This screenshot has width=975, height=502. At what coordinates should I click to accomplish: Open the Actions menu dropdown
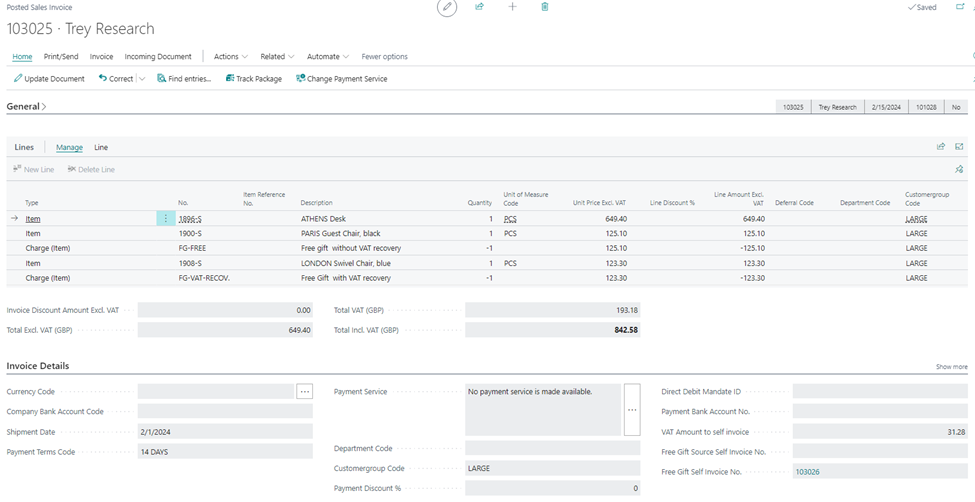point(231,57)
